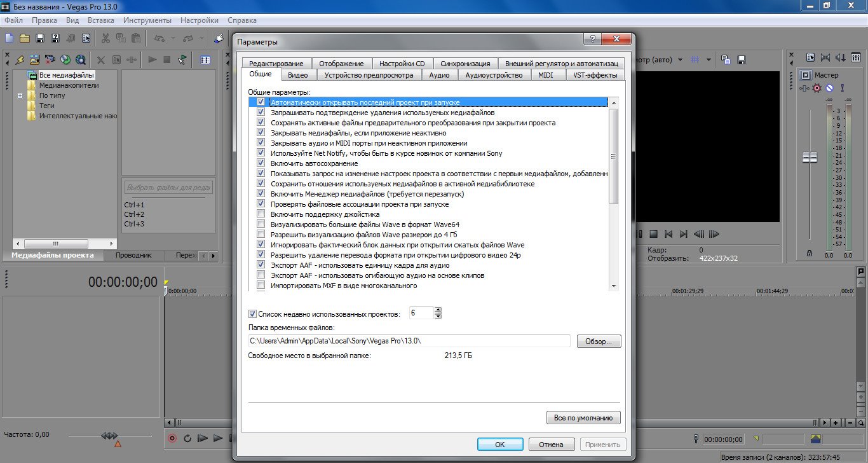Decrease recent projects count with down arrow
The width and height of the screenshot is (868, 463).
click(x=438, y=316)
